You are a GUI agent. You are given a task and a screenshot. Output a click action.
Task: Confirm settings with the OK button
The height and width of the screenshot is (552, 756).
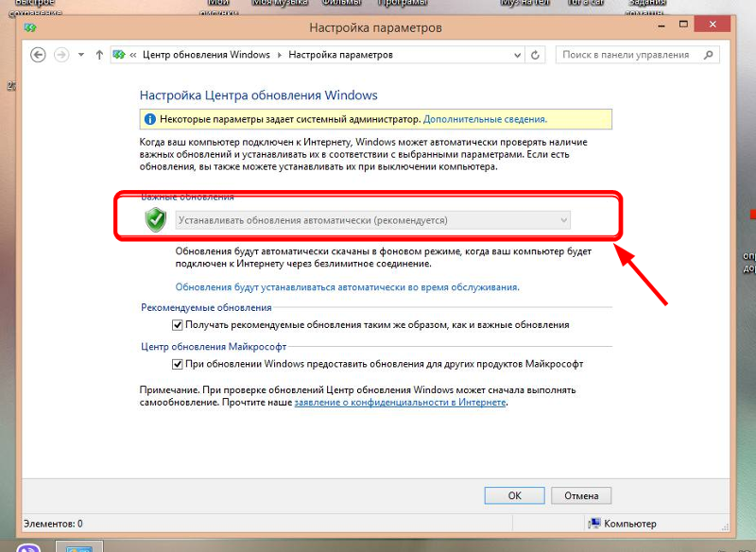pyautogui.click(x=514, y=495)
